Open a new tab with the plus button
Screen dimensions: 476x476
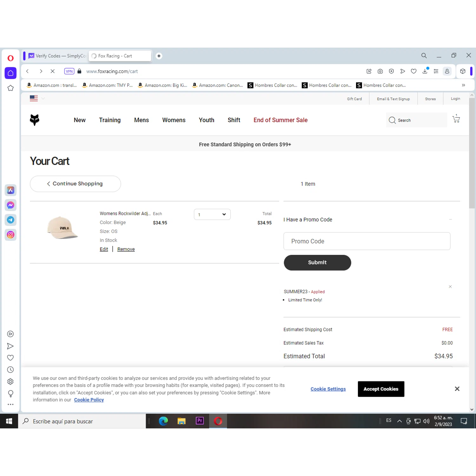(159, 56)
